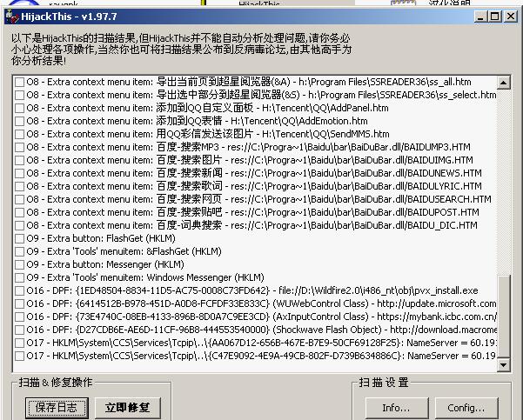Select the text 'Windows Messenger (HKLM)'
Screen dimensions: 523x420
point(205,277)
